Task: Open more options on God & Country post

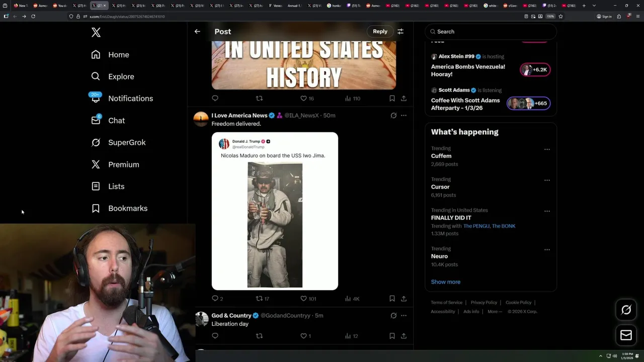Action: pos(404,316)
